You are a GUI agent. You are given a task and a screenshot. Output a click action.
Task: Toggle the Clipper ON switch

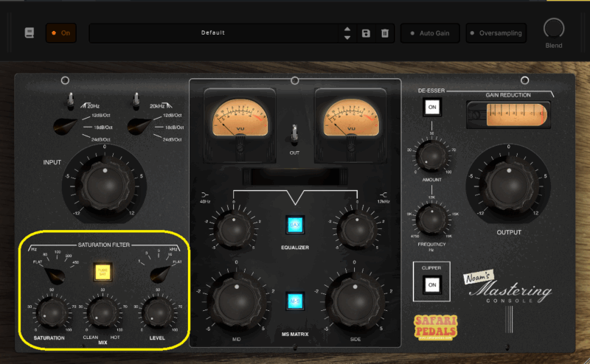pyautogui.click(x=433, y=284)
